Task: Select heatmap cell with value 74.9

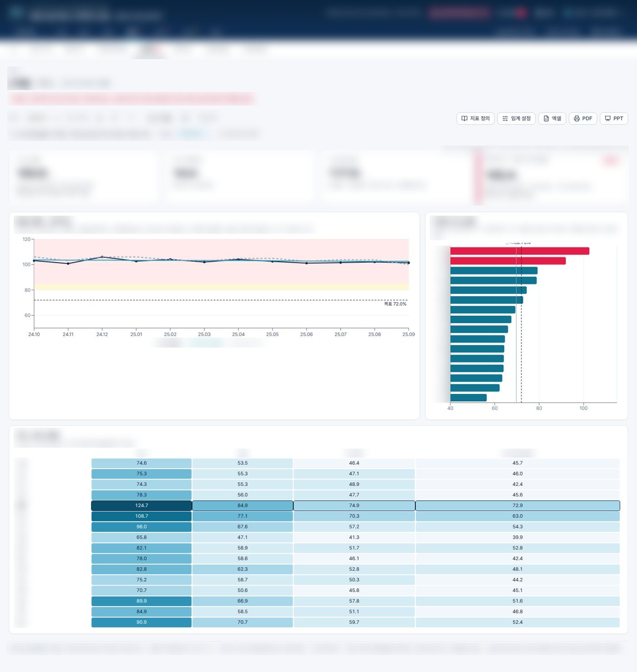Action: [x=354, y=505]
